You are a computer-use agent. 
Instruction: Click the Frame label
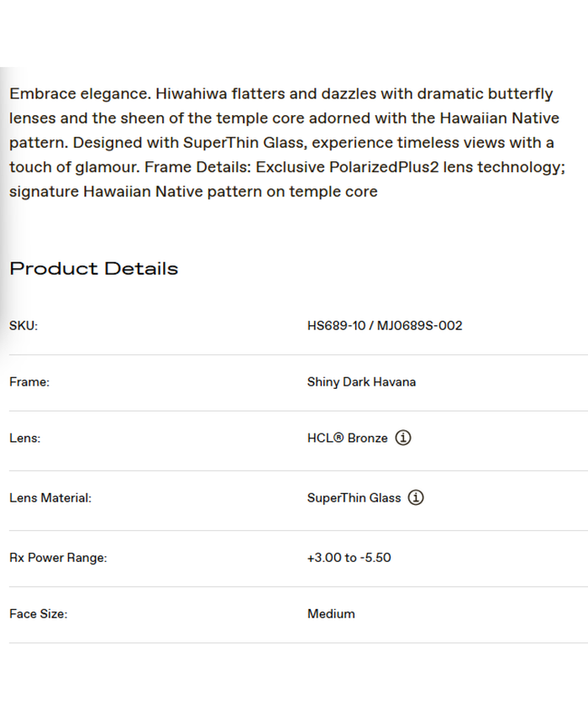(x=29, y=382)
